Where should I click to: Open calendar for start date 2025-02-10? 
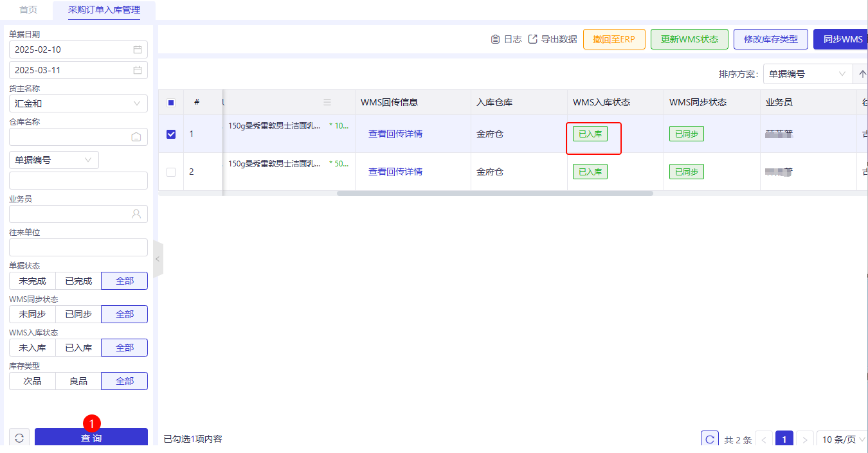(138, 49)
